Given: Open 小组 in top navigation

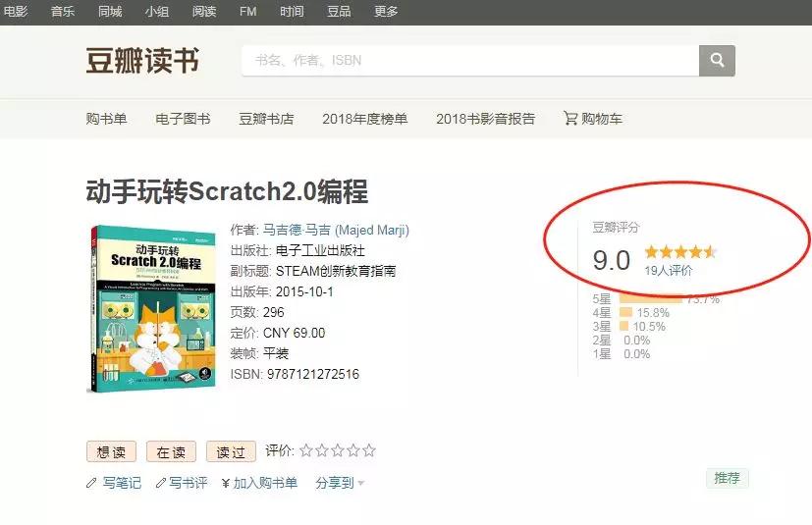Looking at the screenshot, I should (x=157, y=12).
